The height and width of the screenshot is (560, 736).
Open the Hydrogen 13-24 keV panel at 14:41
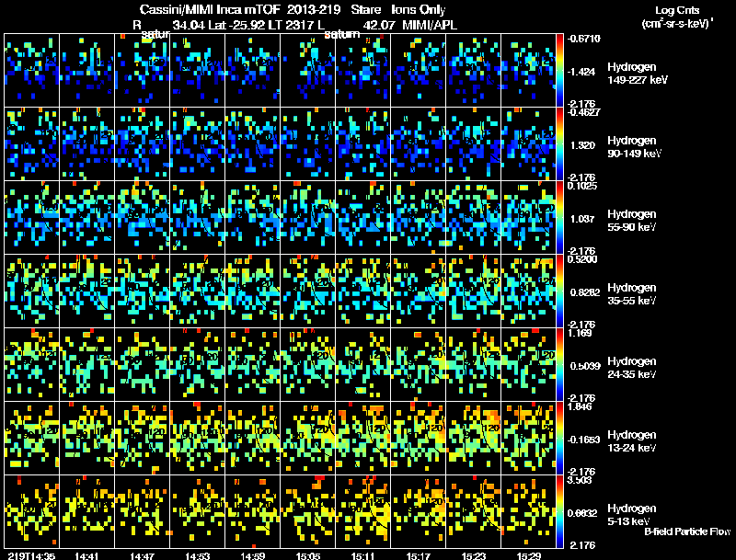click(86, 439)
